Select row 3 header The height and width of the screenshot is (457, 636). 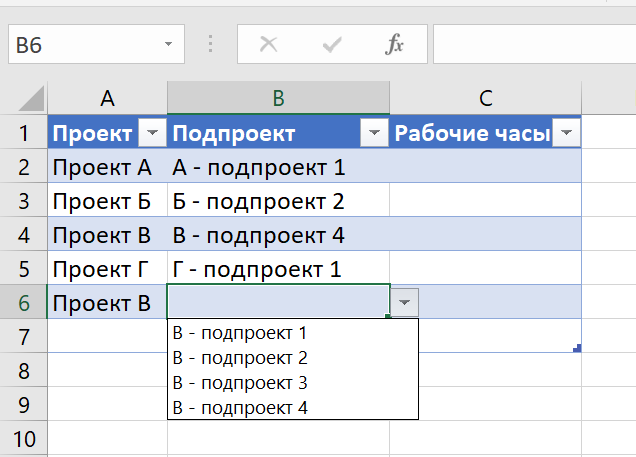pyautogui.click(x=24, y=201)
